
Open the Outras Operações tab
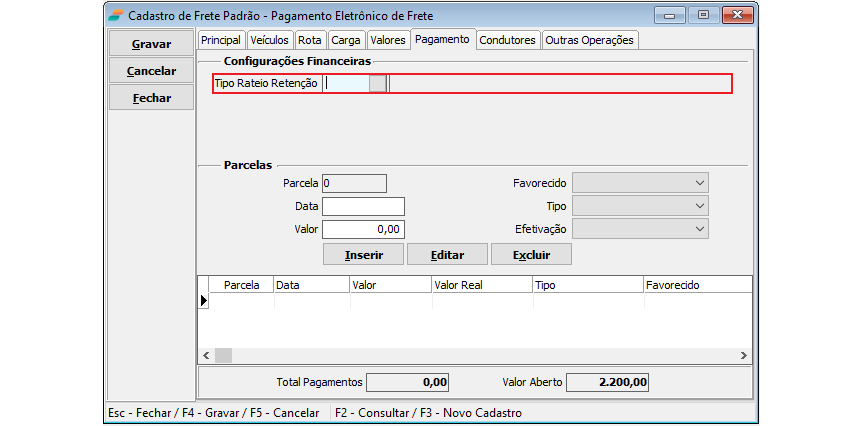pos(589,40)
